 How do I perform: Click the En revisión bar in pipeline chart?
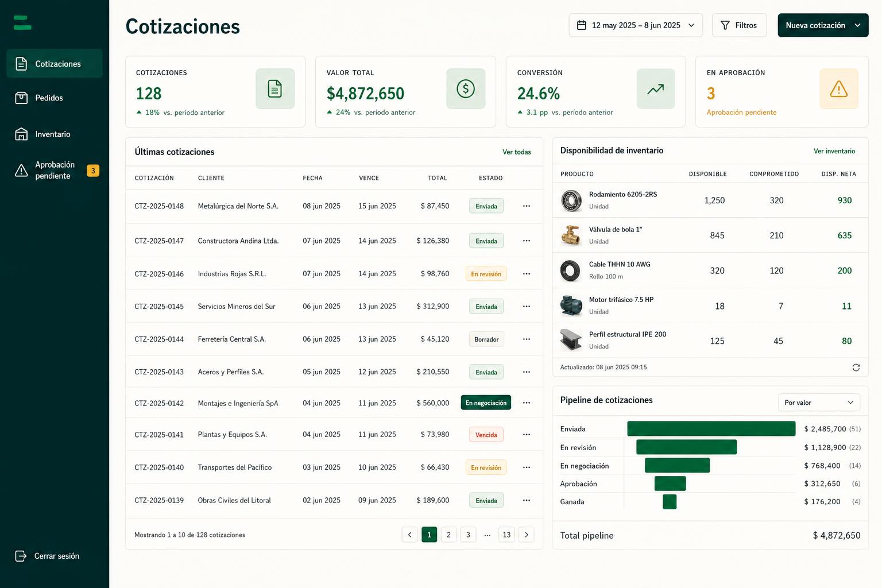pos(686,447)
